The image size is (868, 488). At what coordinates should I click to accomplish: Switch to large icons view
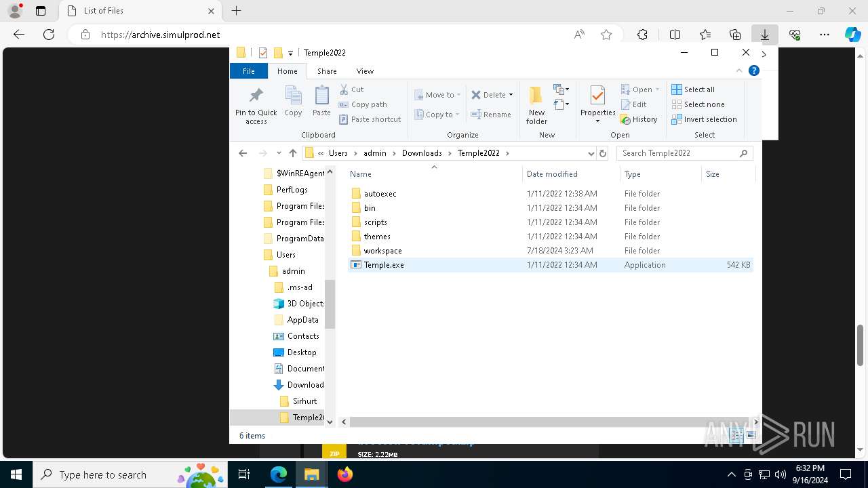coord(751,435)
